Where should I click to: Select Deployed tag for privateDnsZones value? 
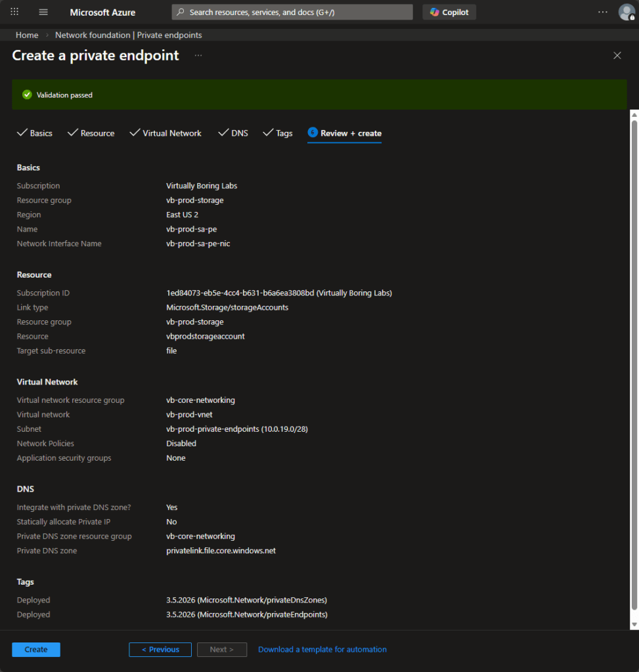coord(246,600)
